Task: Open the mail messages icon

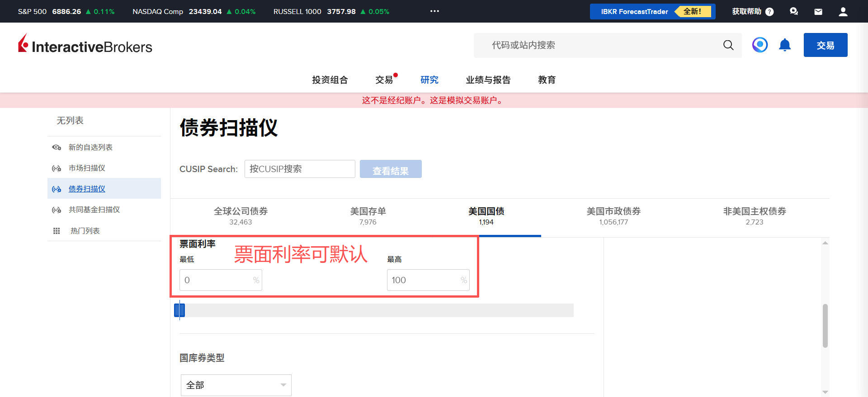Action: [818, 12]
